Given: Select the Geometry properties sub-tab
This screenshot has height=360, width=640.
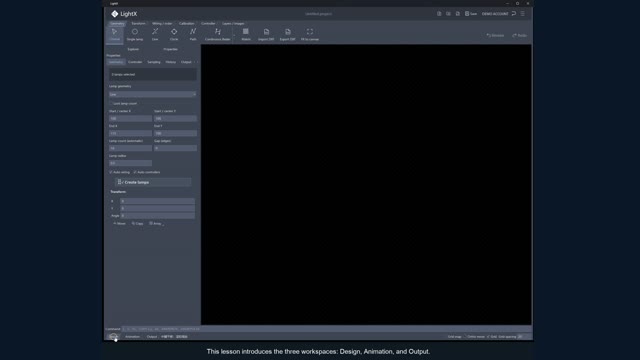Looking at the screenshot, I should click(x=116, y=62).
